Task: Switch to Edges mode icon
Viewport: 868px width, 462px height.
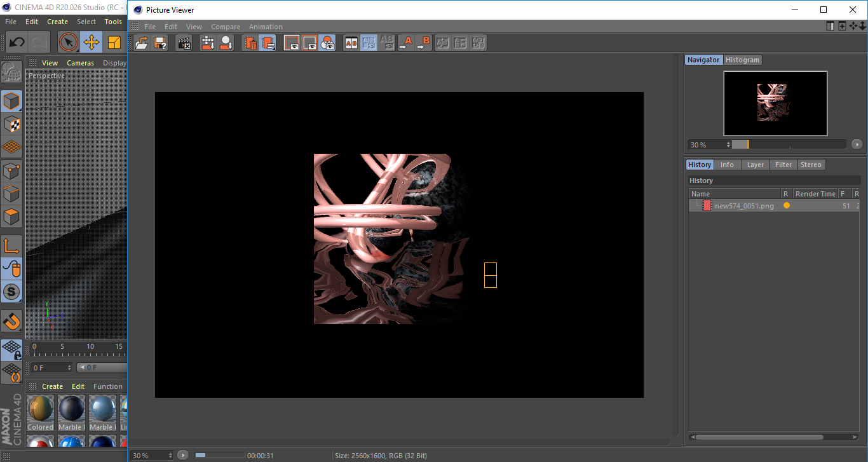Action: pos(11,193)
